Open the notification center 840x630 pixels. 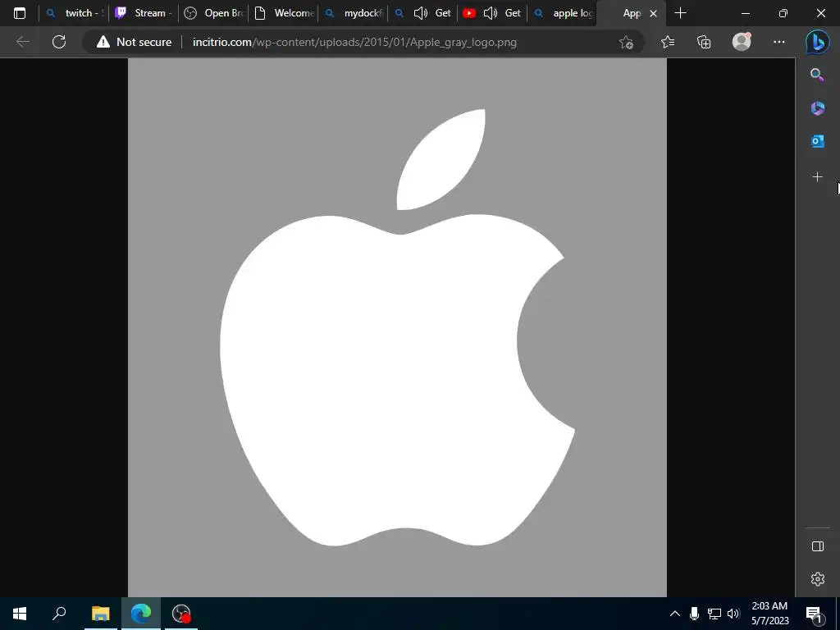814,614
